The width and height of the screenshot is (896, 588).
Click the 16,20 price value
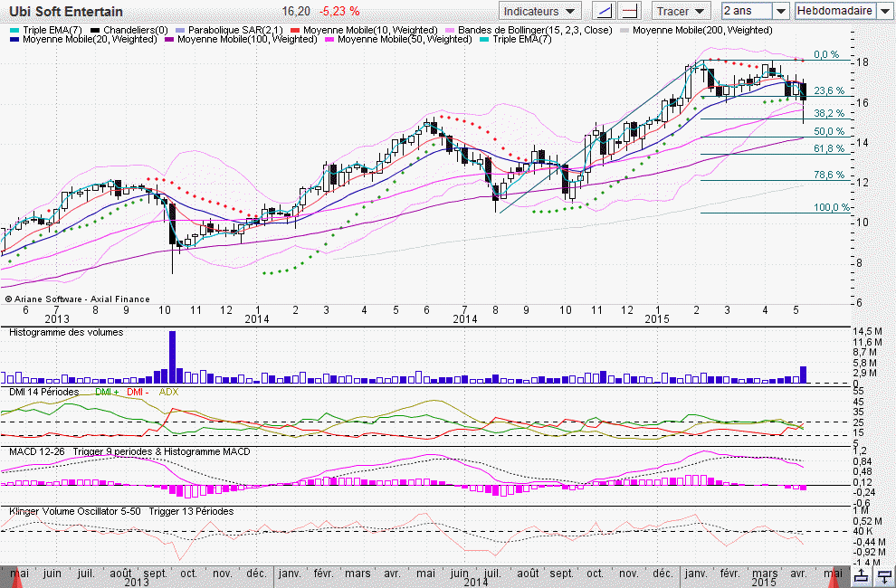[296, 12]
